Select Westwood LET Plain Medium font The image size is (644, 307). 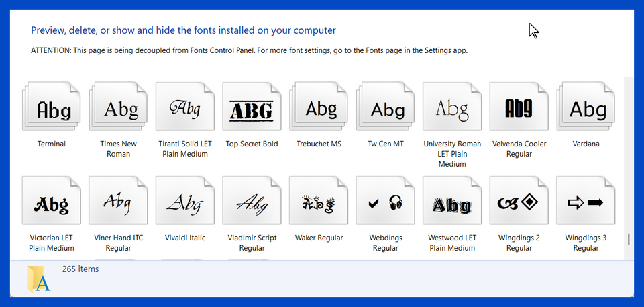coord(452,202)
